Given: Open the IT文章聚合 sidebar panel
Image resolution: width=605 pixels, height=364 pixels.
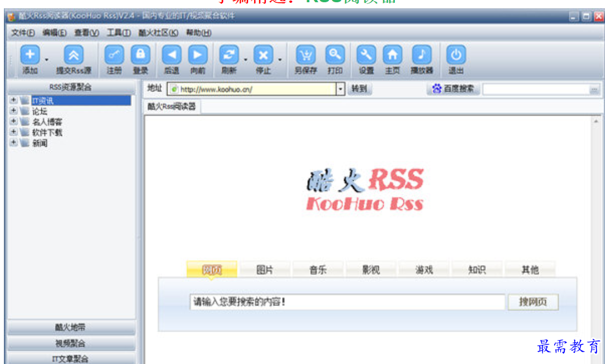Looking at the screenshot, I should click(71, 358).
